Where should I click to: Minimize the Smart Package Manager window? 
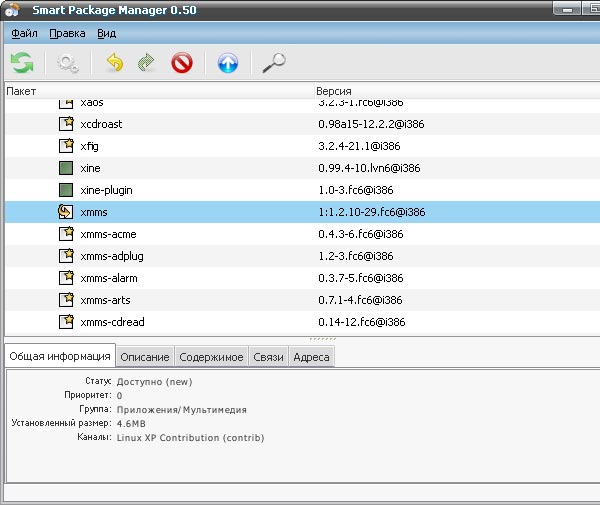click(x=567, y=9)
